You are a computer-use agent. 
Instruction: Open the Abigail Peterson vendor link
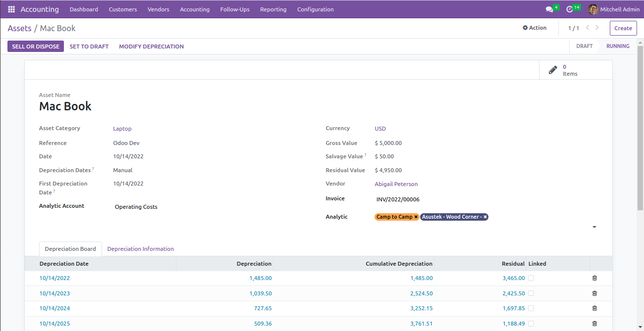click(x=396, y=184)
